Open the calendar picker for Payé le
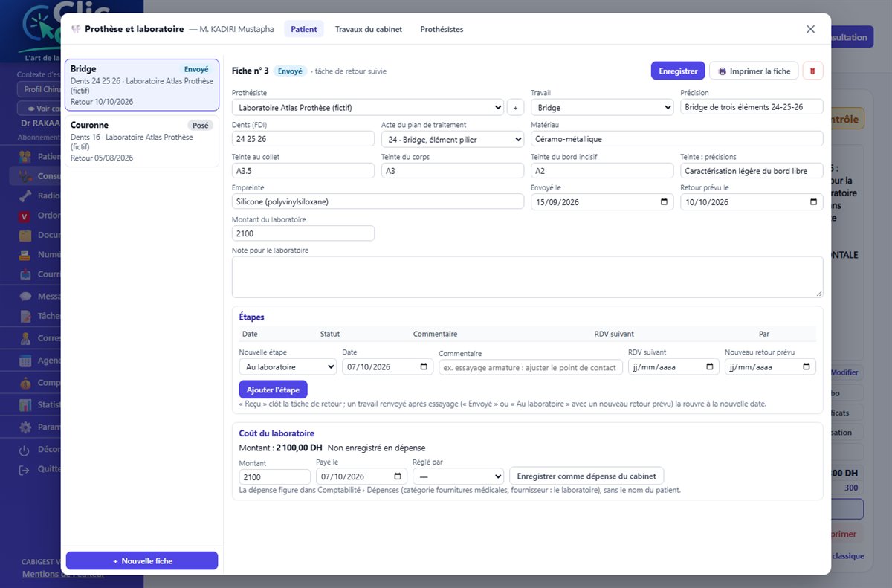This screenshot has width=892, height=588. pyautogui.click(x=397, y=476)
